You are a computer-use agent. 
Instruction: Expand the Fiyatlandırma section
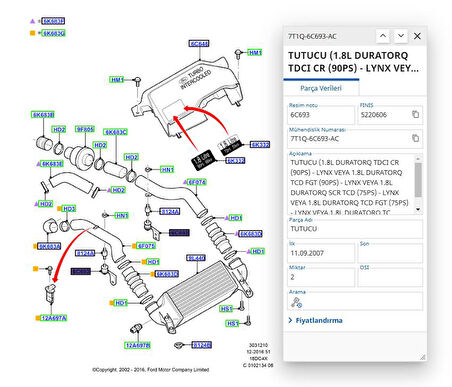coord(315,320)
